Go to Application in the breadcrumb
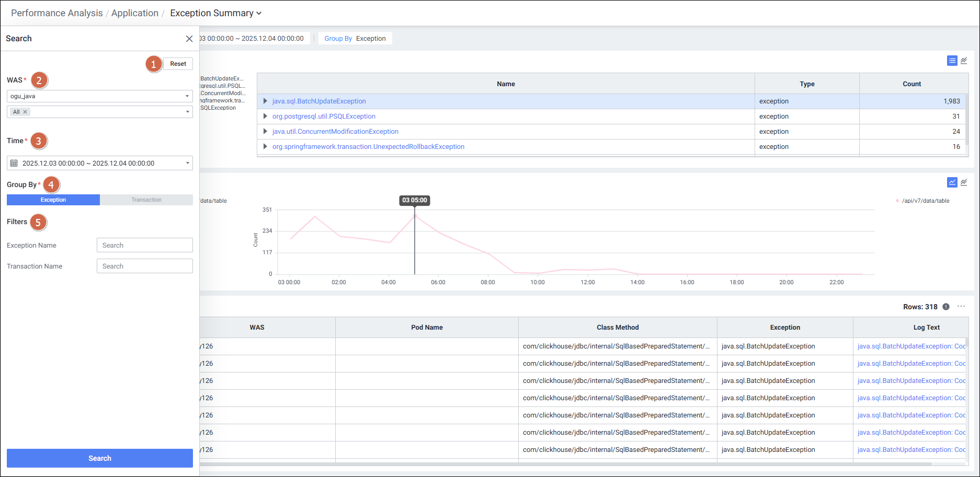 tap(134, 13)
